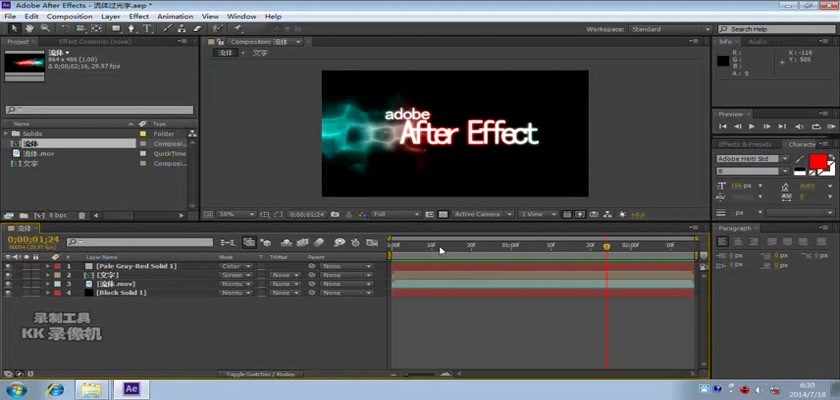Viewport: 840px width, 400px height.
Task: Toggle visibility of the 文字 layer
Action: point(8,275)
